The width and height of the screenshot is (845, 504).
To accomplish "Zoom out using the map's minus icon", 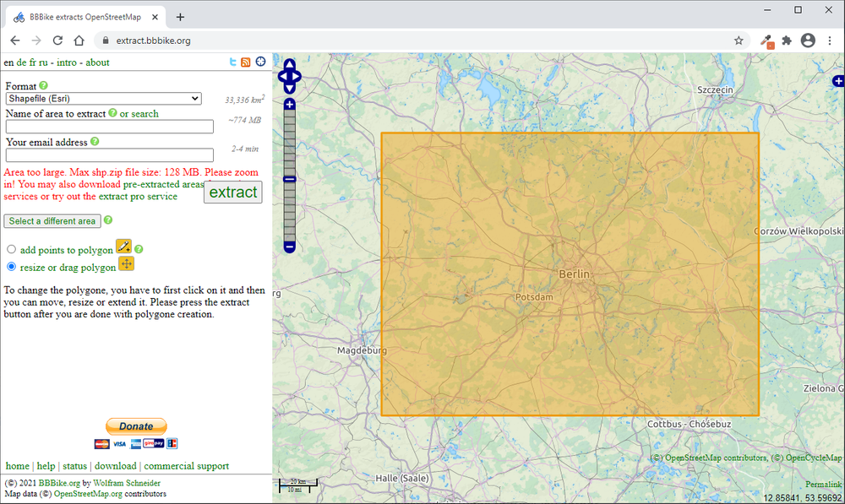I will point(289,246).
